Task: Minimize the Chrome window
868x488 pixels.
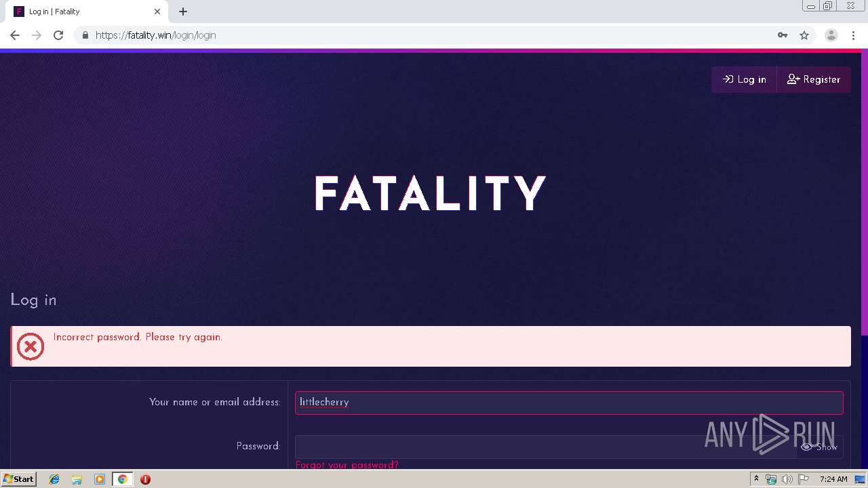Action: 810,6
